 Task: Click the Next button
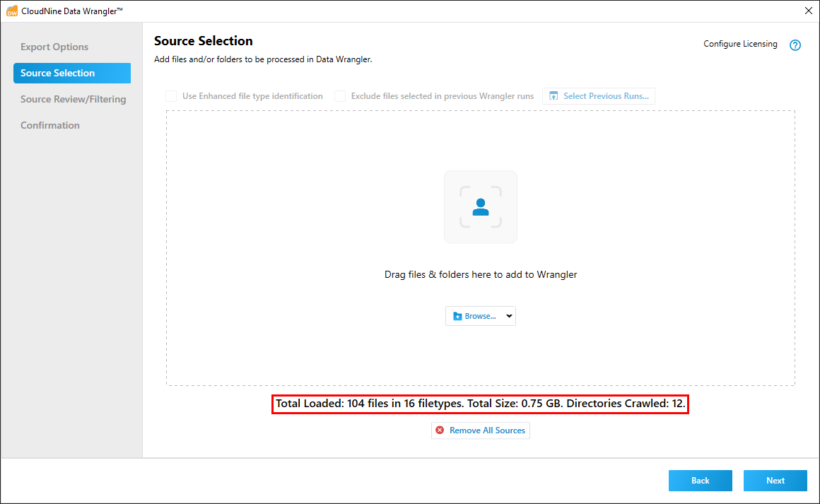click(x=775, y=481)
